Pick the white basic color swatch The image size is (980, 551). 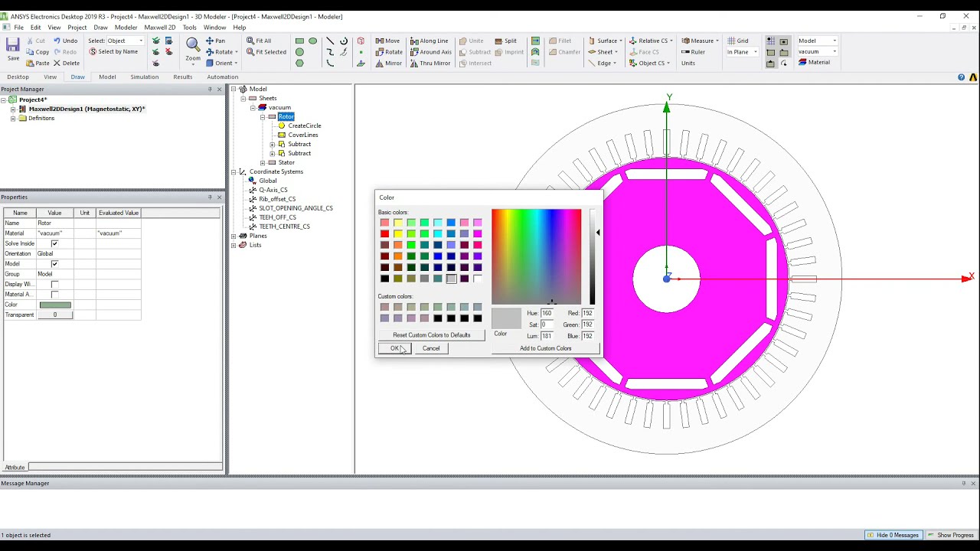[x=478, y=279]
